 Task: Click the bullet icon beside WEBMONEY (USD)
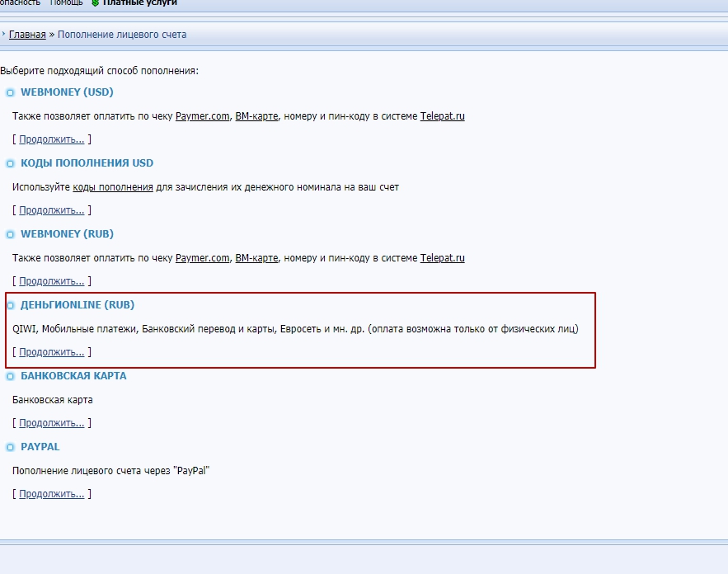tap(10, 93)
